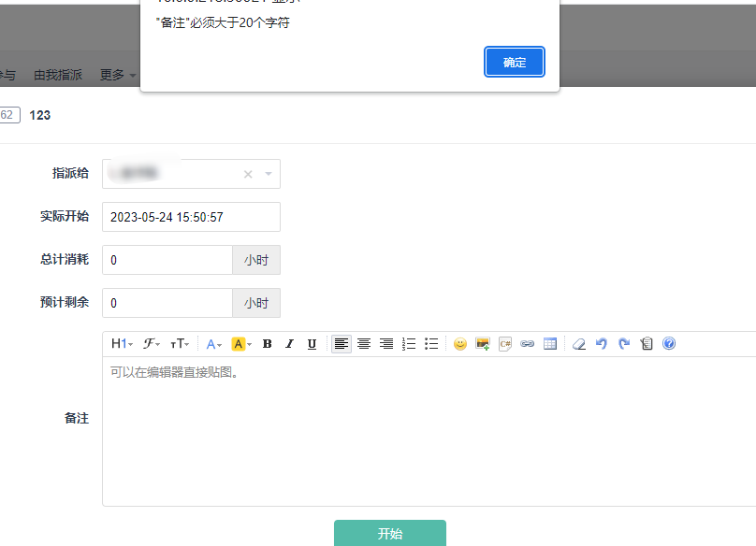Click the task title 123
756x546 pixels.
[x=39, y=115]
